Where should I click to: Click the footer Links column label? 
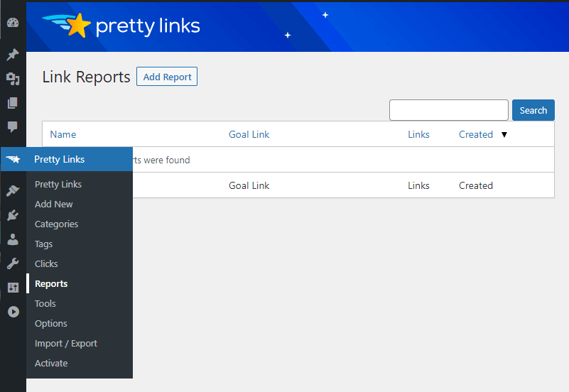click(418, 185)
